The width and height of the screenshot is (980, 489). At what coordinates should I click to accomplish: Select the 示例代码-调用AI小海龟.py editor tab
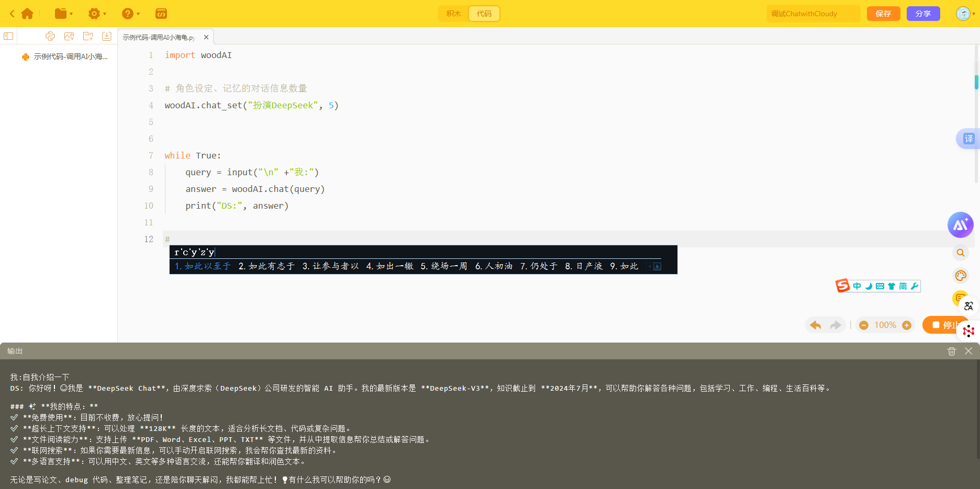159,37
